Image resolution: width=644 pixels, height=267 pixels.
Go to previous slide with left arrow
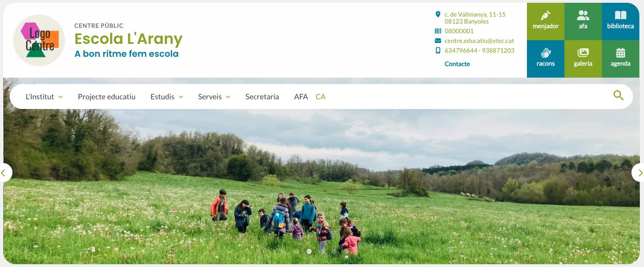click(4, 173)
